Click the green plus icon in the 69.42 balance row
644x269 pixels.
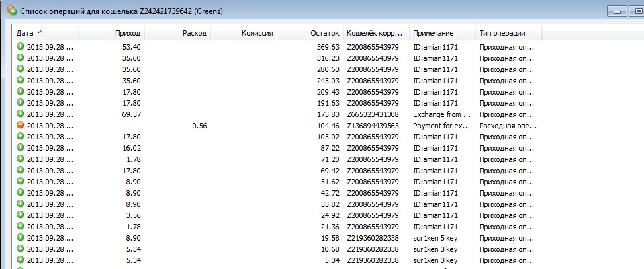pyautogui.click(x=20, y=170)
